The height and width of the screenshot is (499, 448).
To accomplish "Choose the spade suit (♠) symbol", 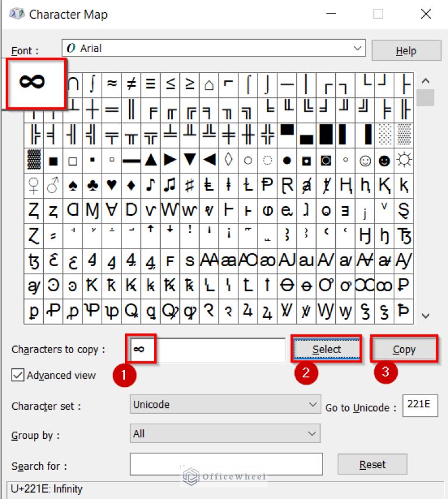I will click(x=72, y=185).
